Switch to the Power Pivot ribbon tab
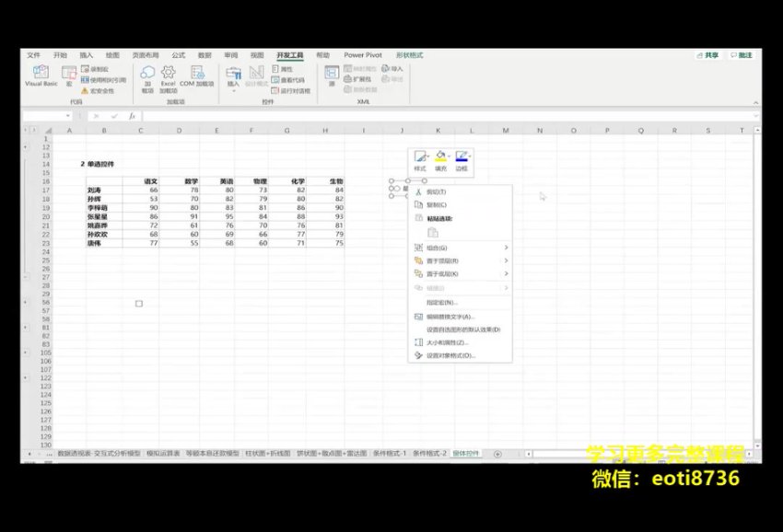 pyautogui.click(x=363, y=55)
